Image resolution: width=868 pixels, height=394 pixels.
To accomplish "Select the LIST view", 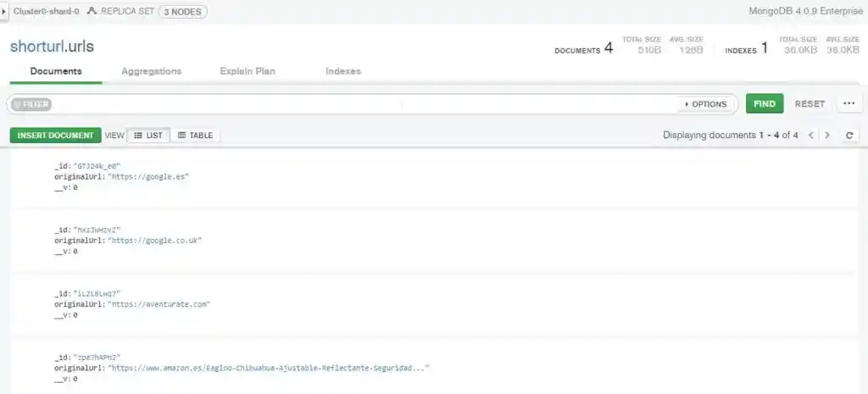I will coord(148,136).
